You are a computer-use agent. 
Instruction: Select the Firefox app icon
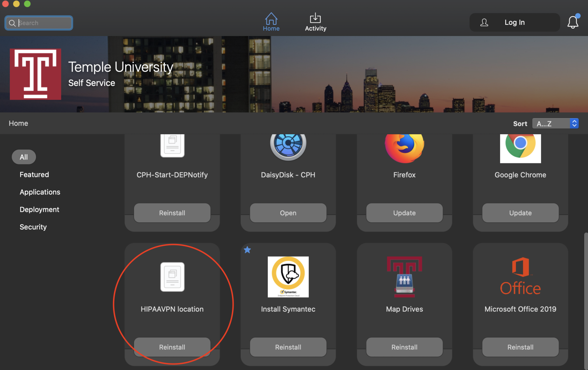[404, 148]
